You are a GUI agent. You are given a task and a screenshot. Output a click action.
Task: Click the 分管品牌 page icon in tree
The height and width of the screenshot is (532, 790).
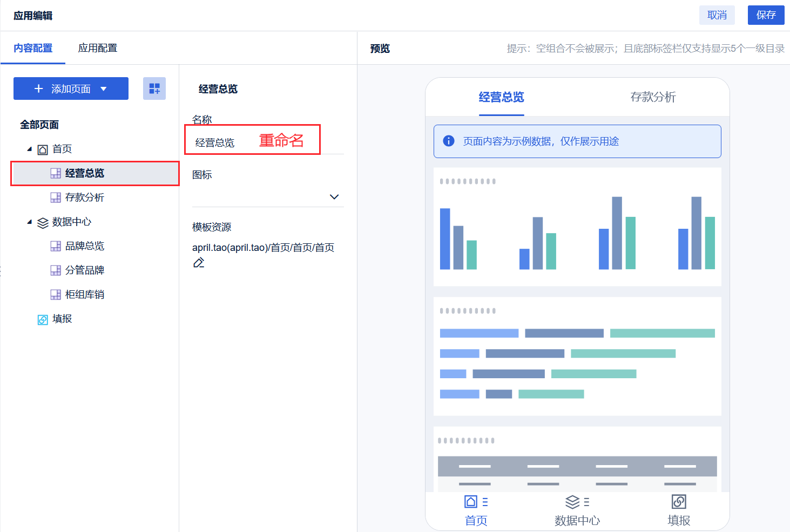tap(56, 270)
